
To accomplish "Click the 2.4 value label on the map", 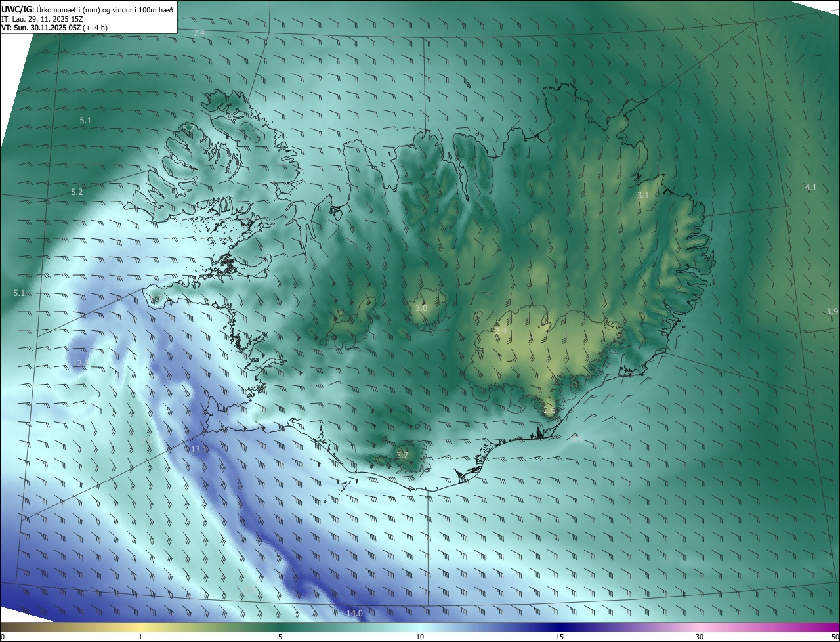I will coord(501,331).
